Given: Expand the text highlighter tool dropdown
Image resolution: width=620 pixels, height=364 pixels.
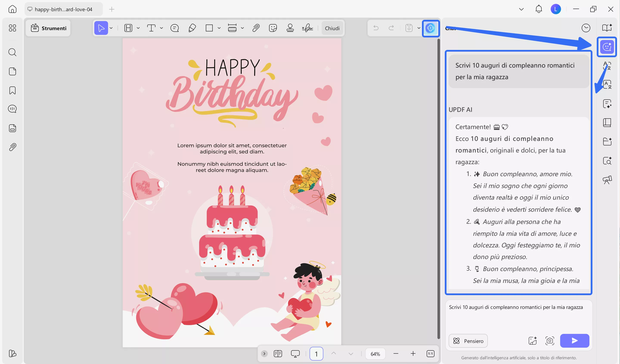Looking at the screenshot, I should [x=138, y=28].
